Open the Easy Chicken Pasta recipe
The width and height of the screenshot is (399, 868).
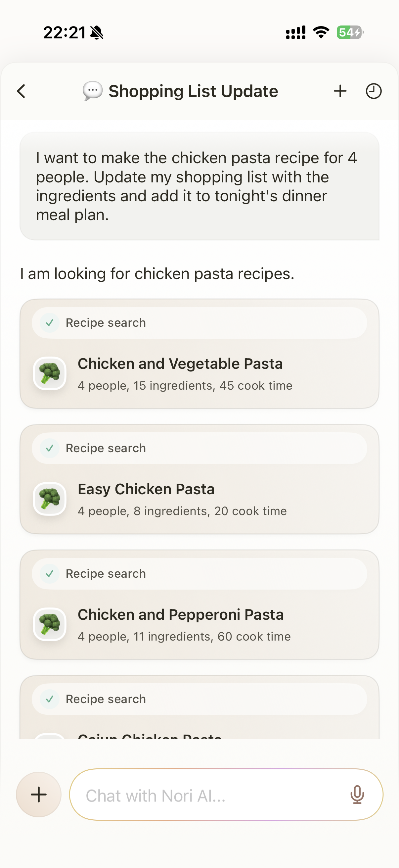point(146,489)
